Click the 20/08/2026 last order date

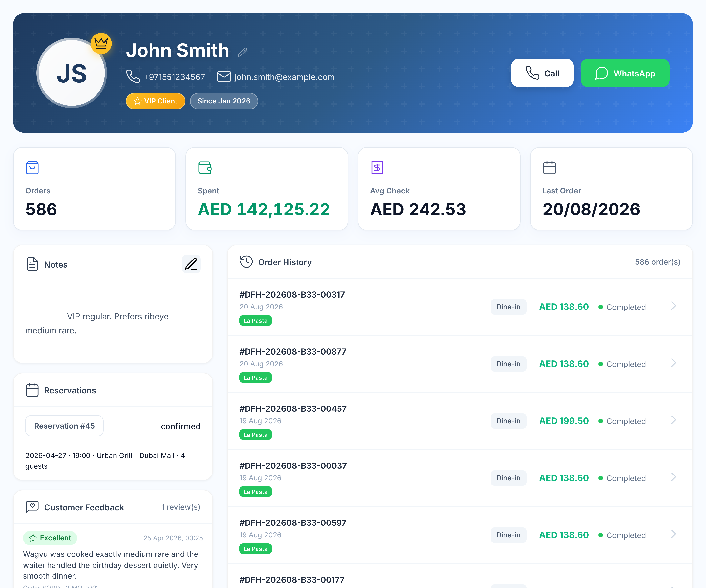pos(591,209)
